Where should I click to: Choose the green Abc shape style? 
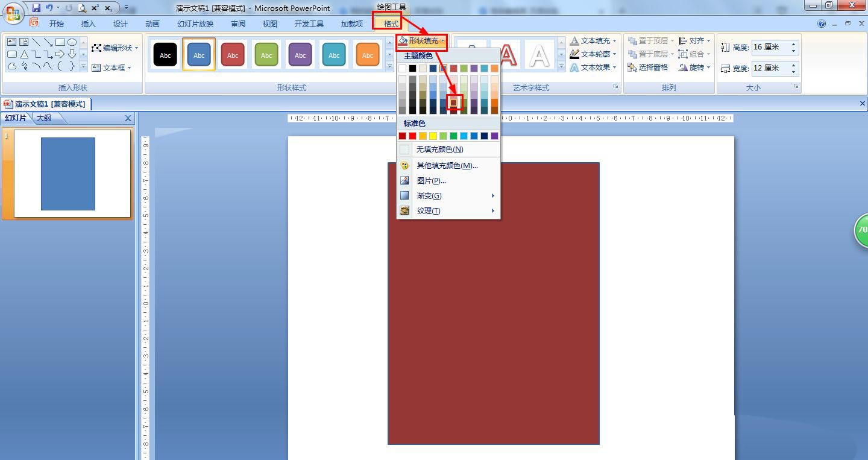[266, 55]
